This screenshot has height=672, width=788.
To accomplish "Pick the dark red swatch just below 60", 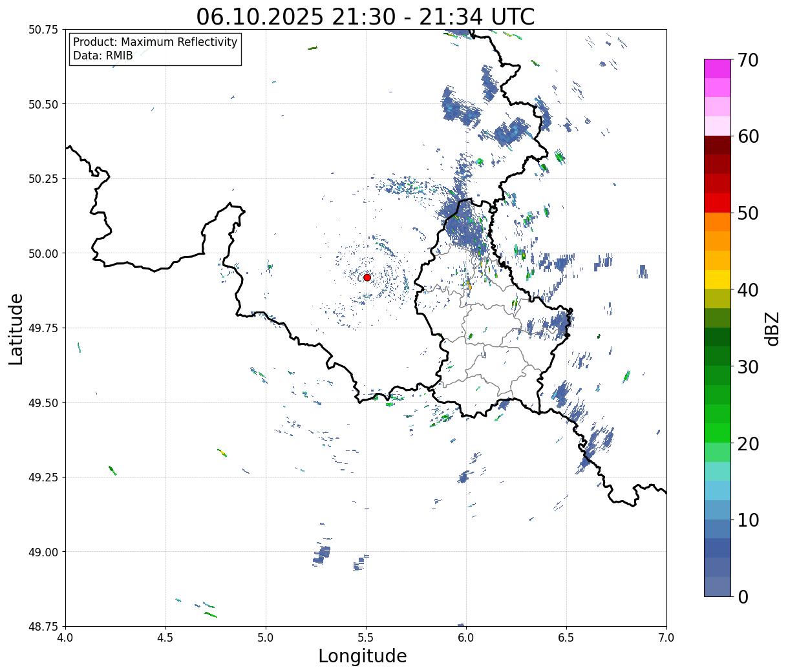I will pyautogui.click(x=718, y=145).
